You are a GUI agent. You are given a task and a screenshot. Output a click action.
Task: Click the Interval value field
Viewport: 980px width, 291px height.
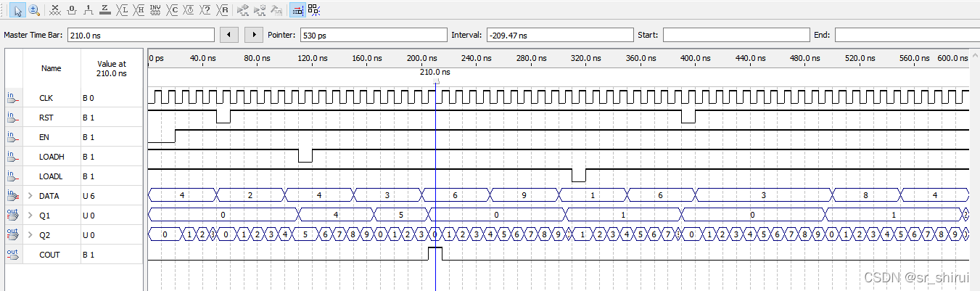pos(559,35)
